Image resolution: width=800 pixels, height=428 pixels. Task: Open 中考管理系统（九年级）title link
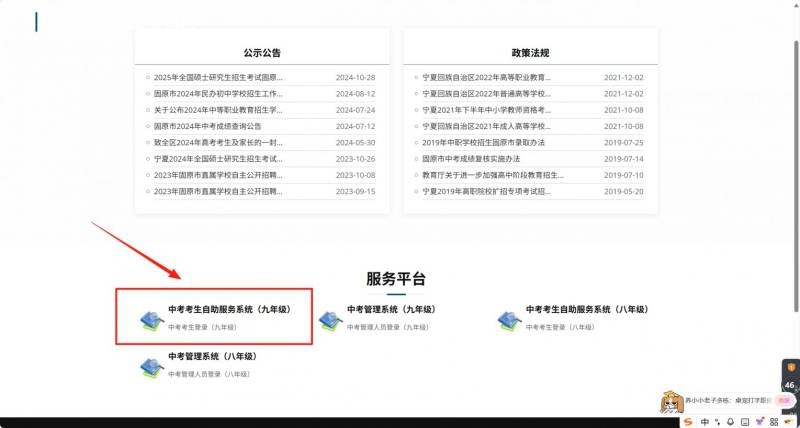click(391, 310)
